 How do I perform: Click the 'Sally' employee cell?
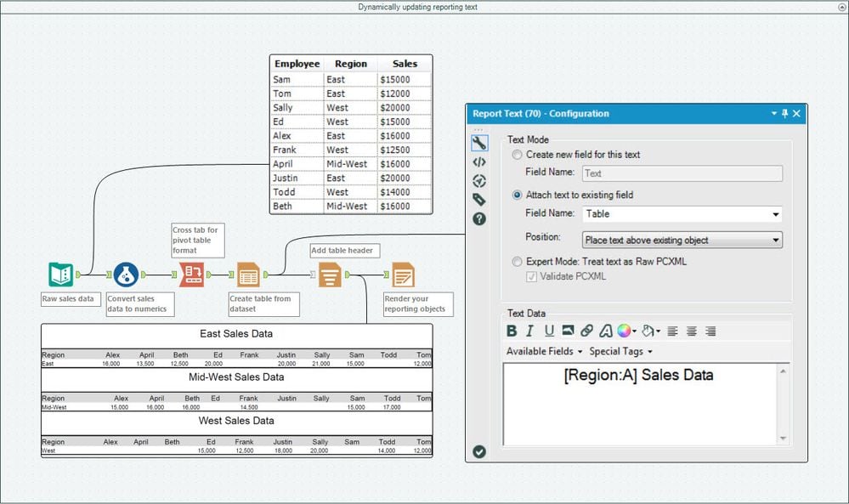tap(297, 108)
